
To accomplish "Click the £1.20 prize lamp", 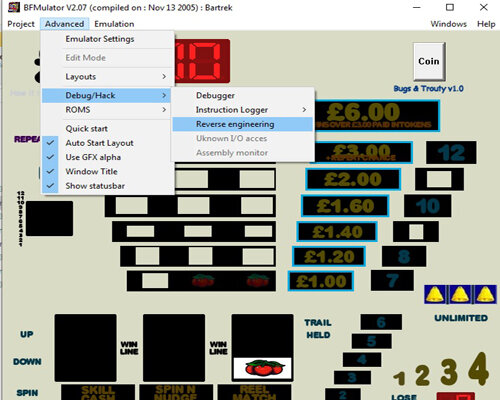I will pos(329,256).
